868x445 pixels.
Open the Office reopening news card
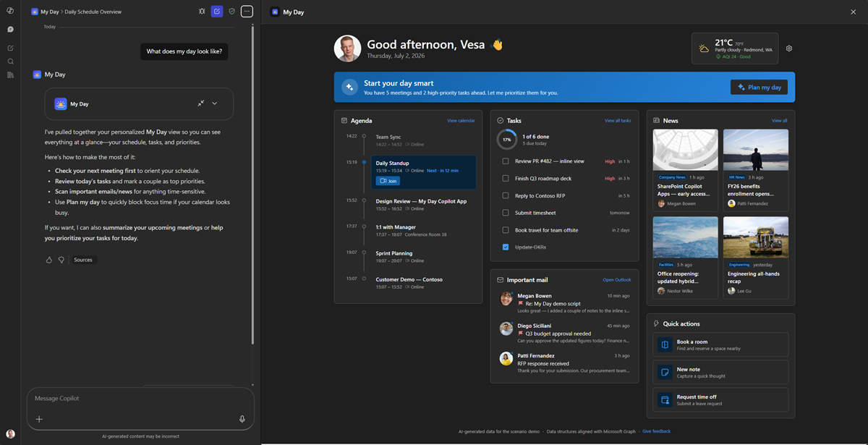pyautogui.click(x=686, y=258)
